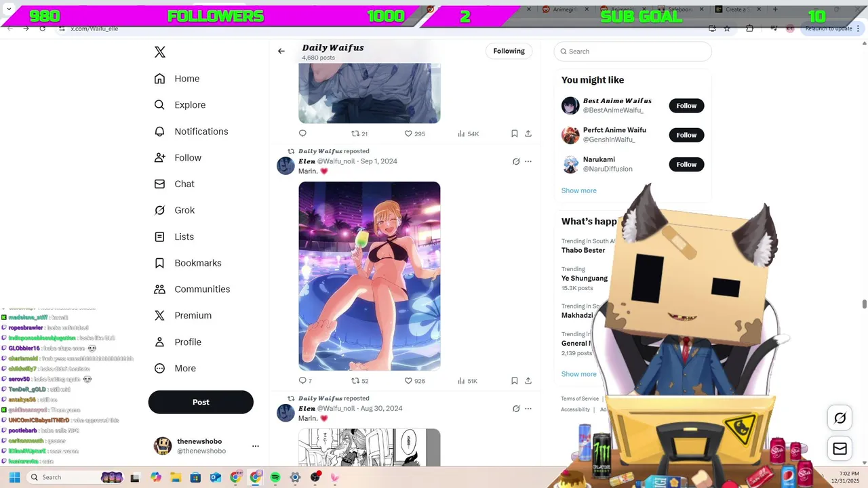The image size is (868, 488).
Task: Click Show more under You might like
Action: click(579, 190)
